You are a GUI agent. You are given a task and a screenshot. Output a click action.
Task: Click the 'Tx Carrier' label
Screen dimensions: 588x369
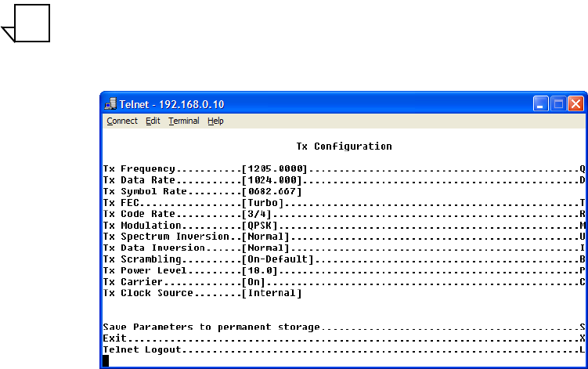(133, 281)
